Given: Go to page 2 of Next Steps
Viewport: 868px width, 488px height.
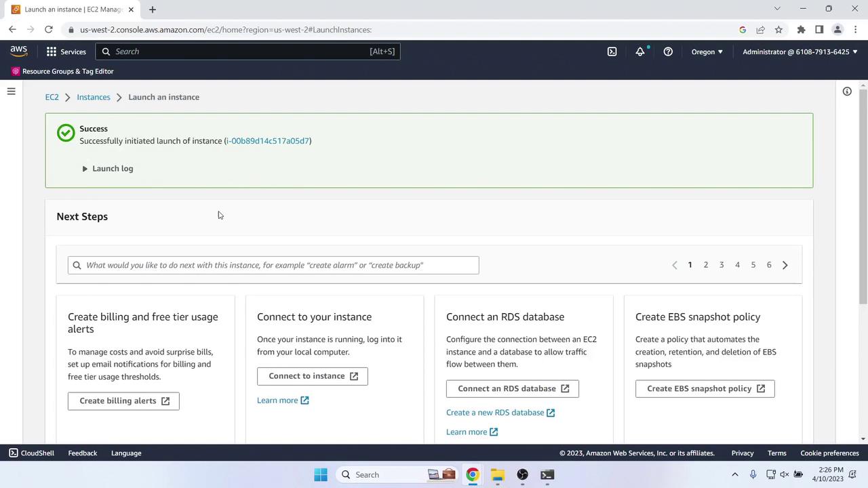Looking at the screenshot, I should [705, 265].
